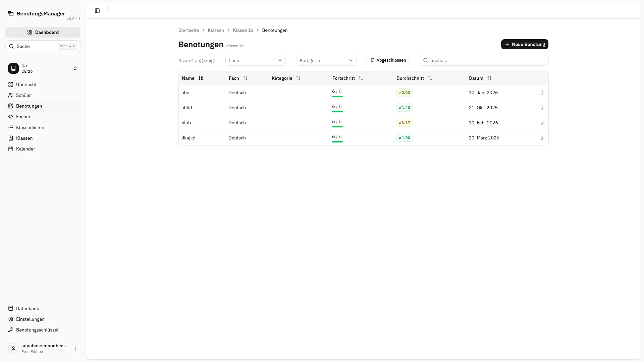
Task: Select Benotungen in the sidebar
Action: point(43,106)
